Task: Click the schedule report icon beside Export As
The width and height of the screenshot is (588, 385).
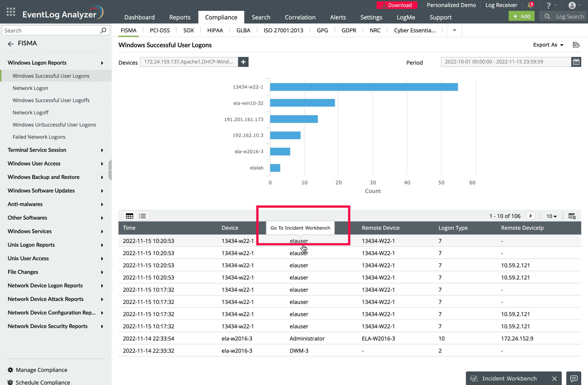Action: [x=576, y=45]
